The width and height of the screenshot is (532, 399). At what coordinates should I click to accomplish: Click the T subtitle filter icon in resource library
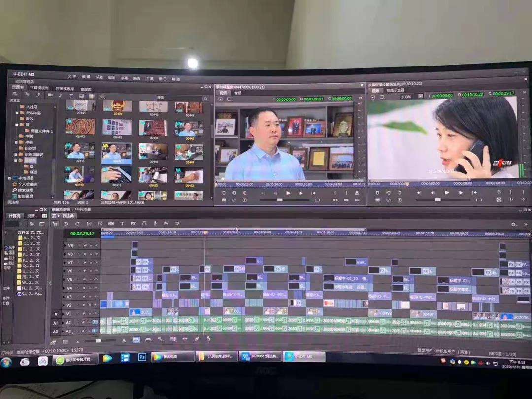click(x=71, y=96)
